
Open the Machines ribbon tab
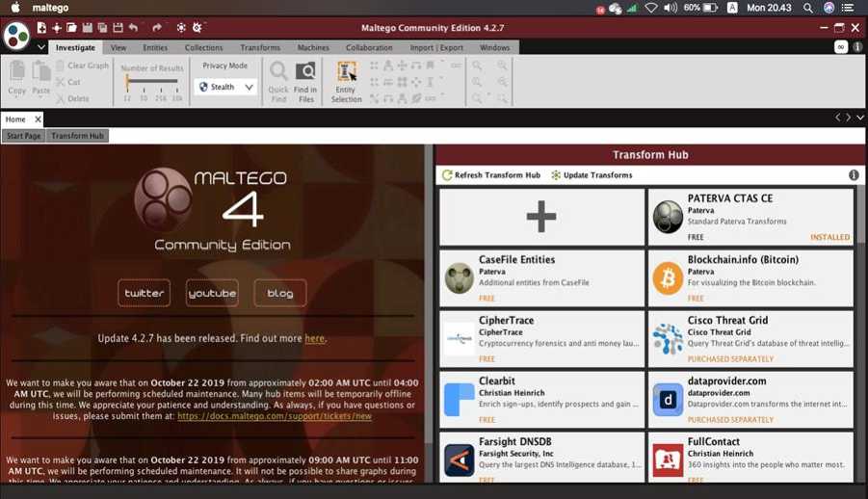[313, 47]
